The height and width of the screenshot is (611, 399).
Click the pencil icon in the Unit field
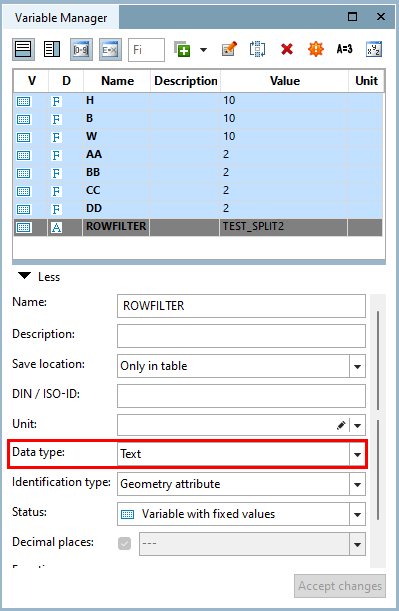(x=341, y=426)
